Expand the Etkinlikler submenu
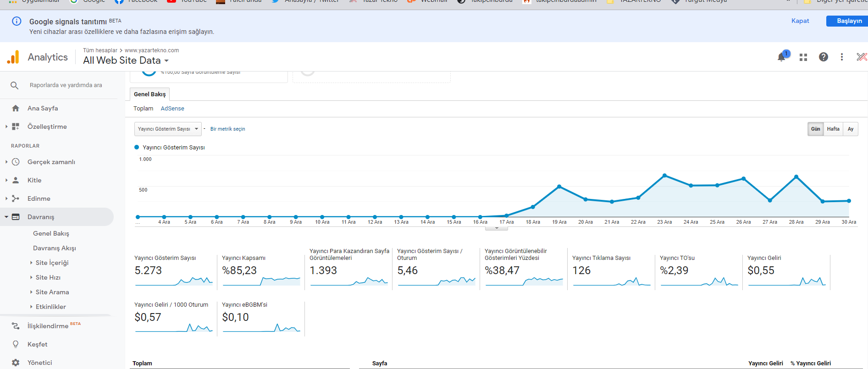This screenshot has height=369, width=868. tap(31, 307)
